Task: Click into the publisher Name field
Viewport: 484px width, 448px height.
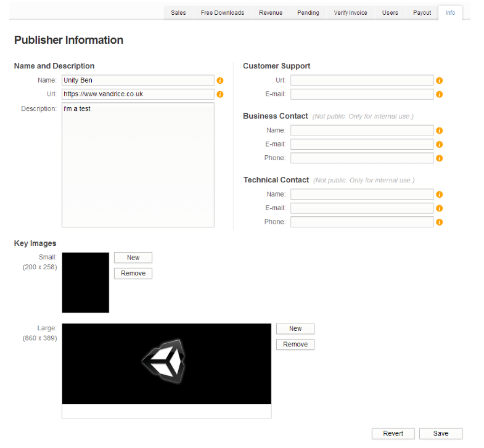Action: pos(137,80)
